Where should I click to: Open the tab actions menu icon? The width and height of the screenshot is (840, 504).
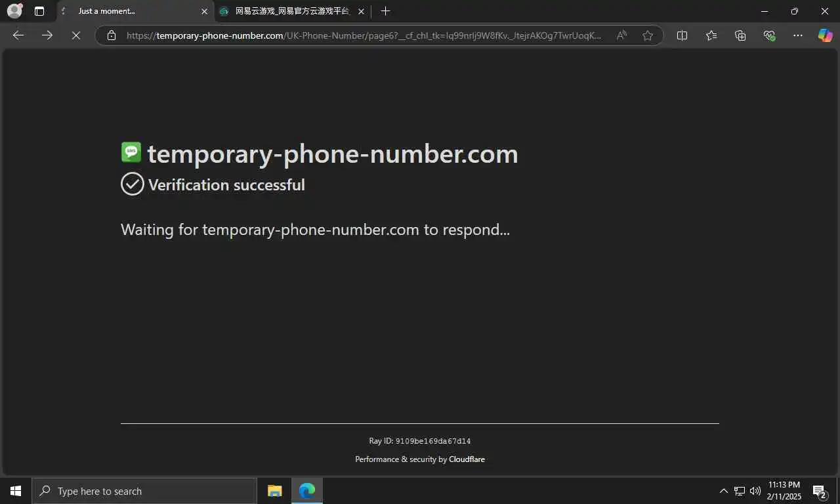[x=39, y=11]
